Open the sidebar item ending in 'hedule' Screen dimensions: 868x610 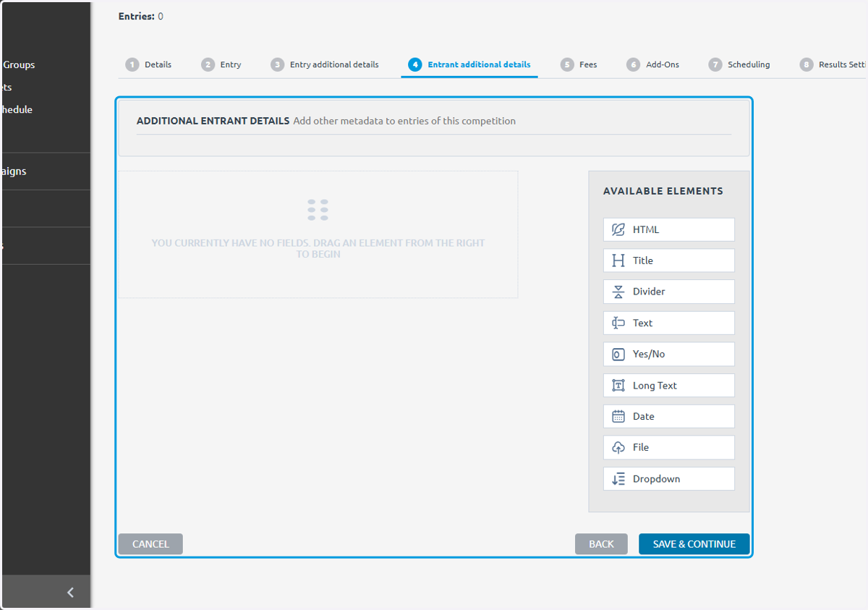click(x=16, y=110)
